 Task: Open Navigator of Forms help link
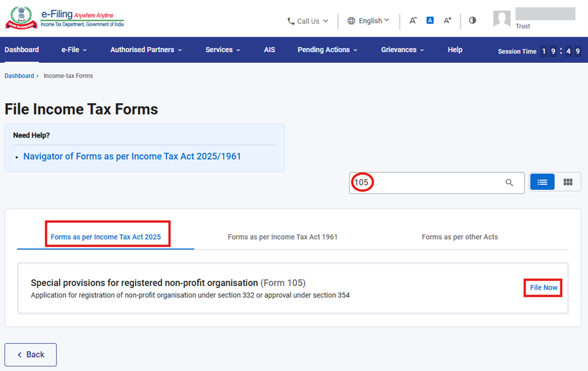pos(132,157)
